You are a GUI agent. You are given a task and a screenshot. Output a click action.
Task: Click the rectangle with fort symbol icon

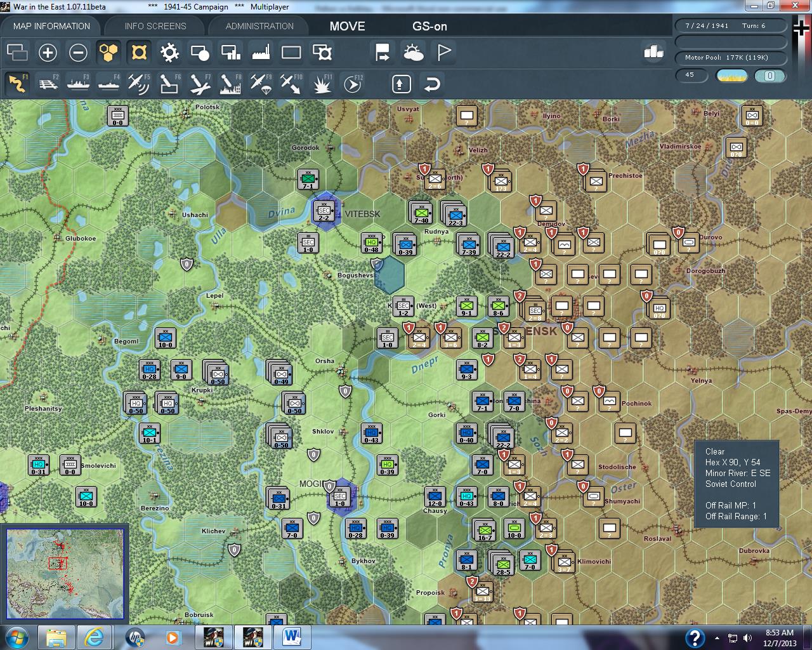point(322,52)
